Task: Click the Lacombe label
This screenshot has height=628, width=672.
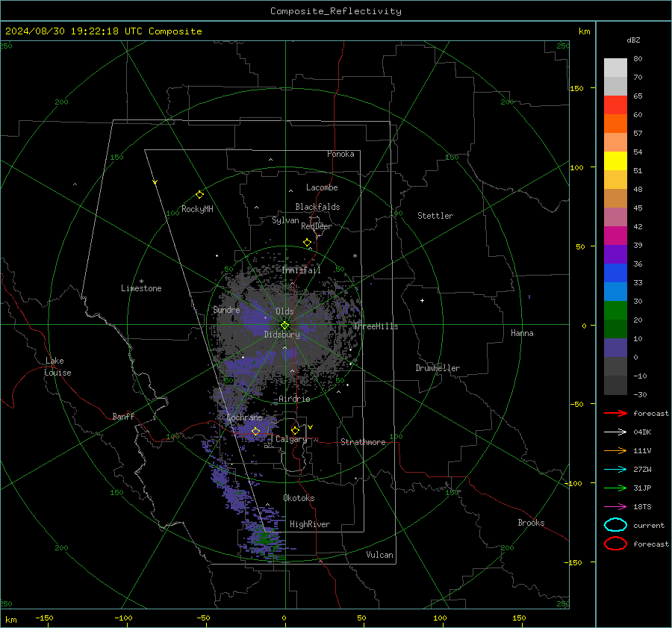Action: tap(322, 187)
